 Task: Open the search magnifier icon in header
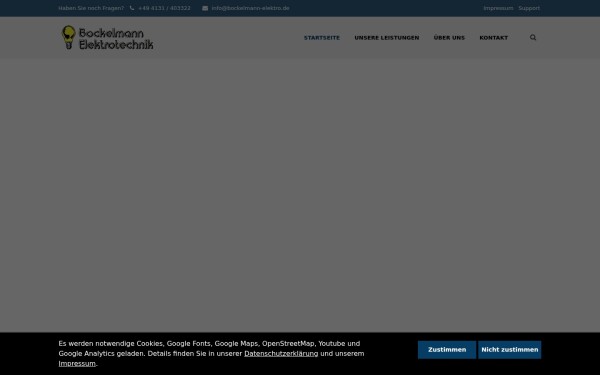(533, 38)
